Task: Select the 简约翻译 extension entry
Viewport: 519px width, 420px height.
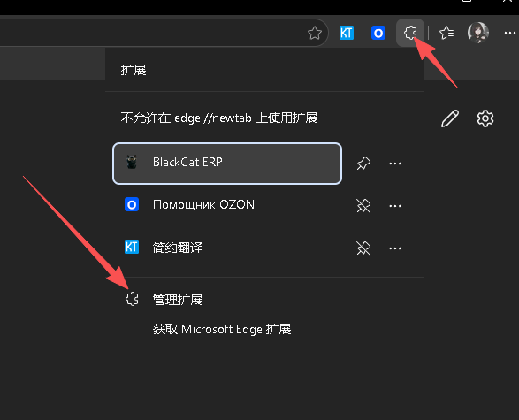Action: pyautogui.click(x=227, y=248)
